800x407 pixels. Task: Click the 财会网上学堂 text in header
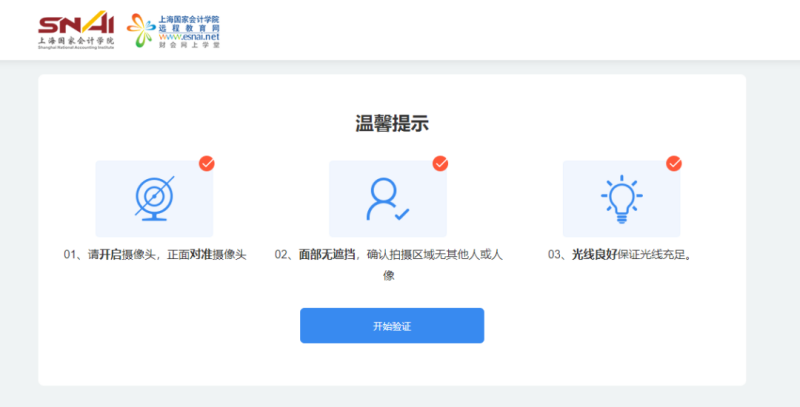tap(188, 46)
